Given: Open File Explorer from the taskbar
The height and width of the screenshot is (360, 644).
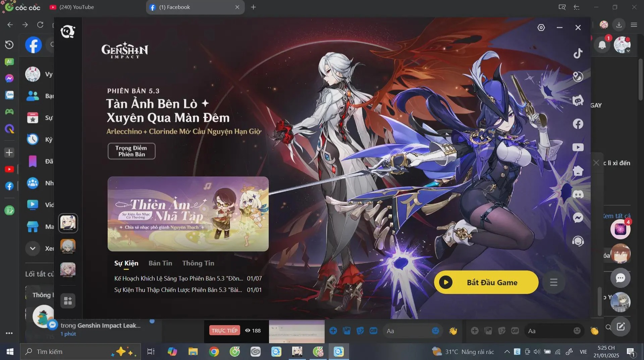Looking at the screenshot, I should click(193, 352).
